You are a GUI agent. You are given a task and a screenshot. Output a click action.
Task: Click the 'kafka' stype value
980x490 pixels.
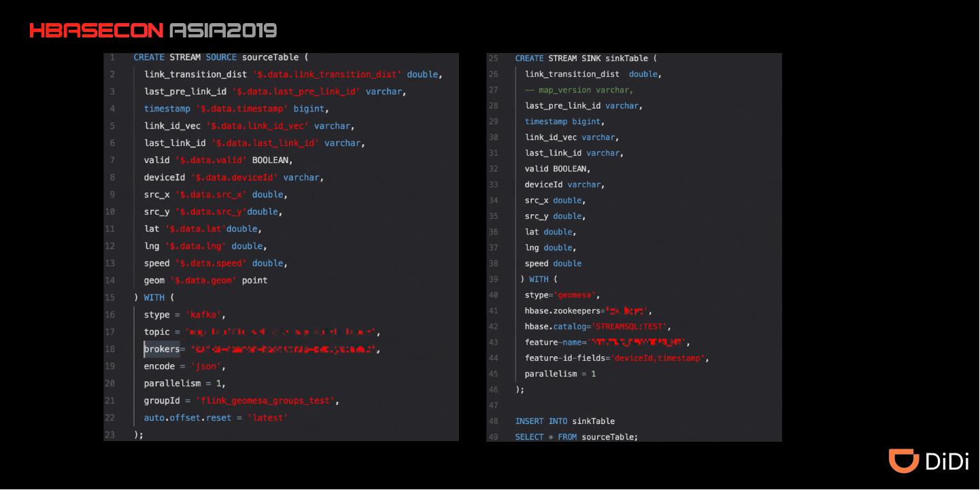(x=203, y=315)
